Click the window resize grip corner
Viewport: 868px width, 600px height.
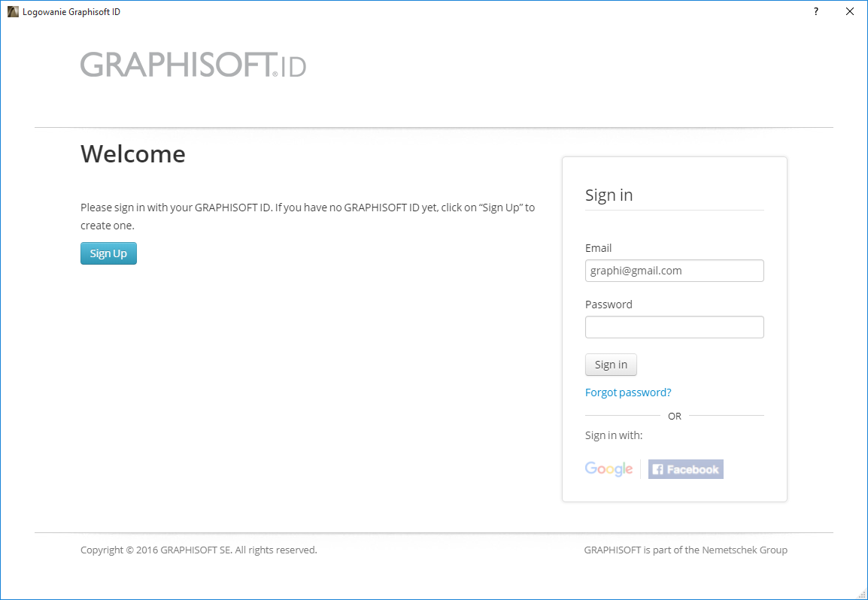coord(860,592)
